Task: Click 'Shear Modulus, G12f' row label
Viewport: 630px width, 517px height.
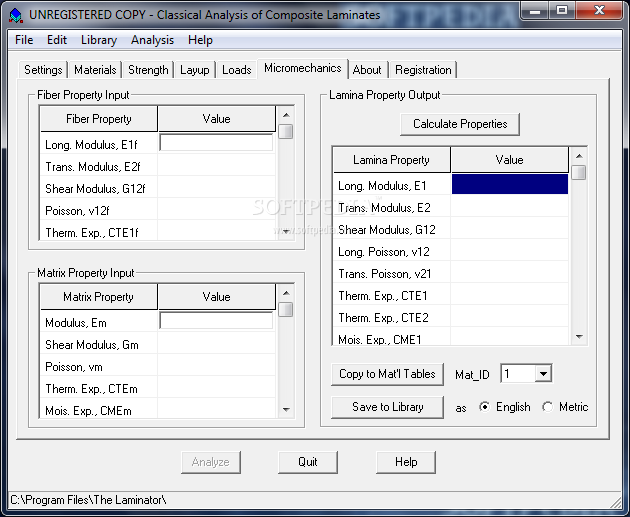Action: (95, 189)
